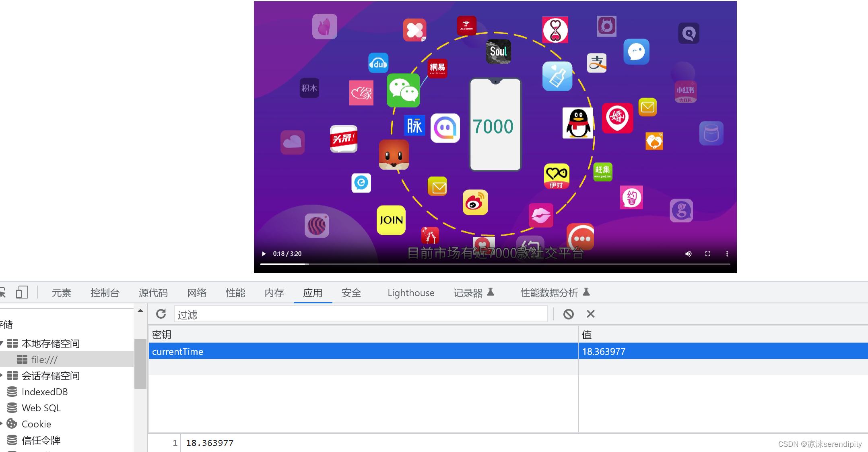
Task: Seek on the video progress bar
Action: [495, 264]
